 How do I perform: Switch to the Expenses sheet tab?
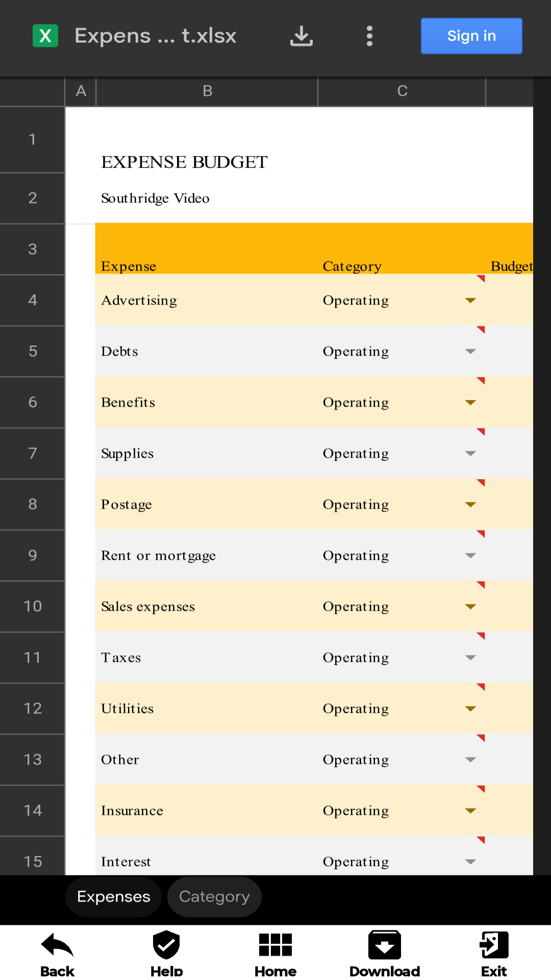pos(113,897)
